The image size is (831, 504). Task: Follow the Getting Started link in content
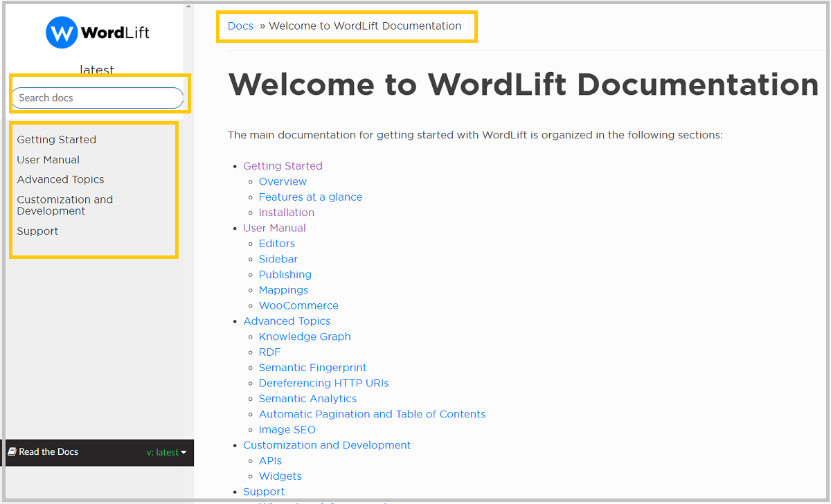coord(283,165)
